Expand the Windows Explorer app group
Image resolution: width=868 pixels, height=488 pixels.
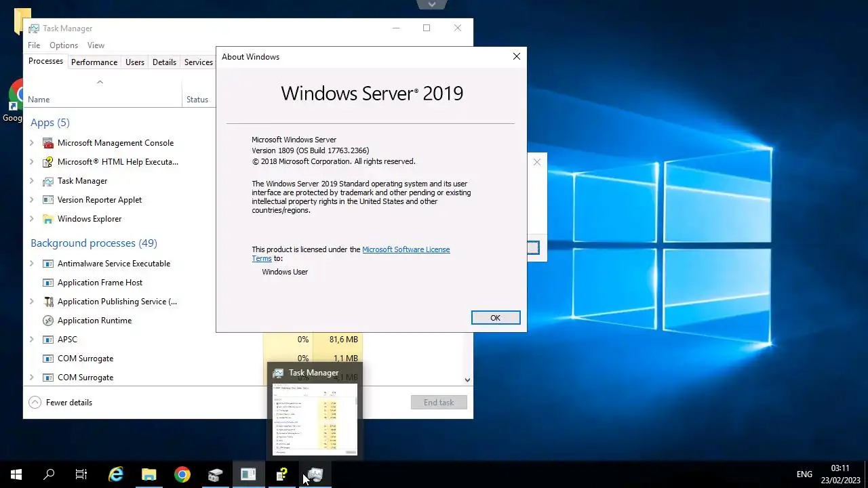(x=32, y=219)
